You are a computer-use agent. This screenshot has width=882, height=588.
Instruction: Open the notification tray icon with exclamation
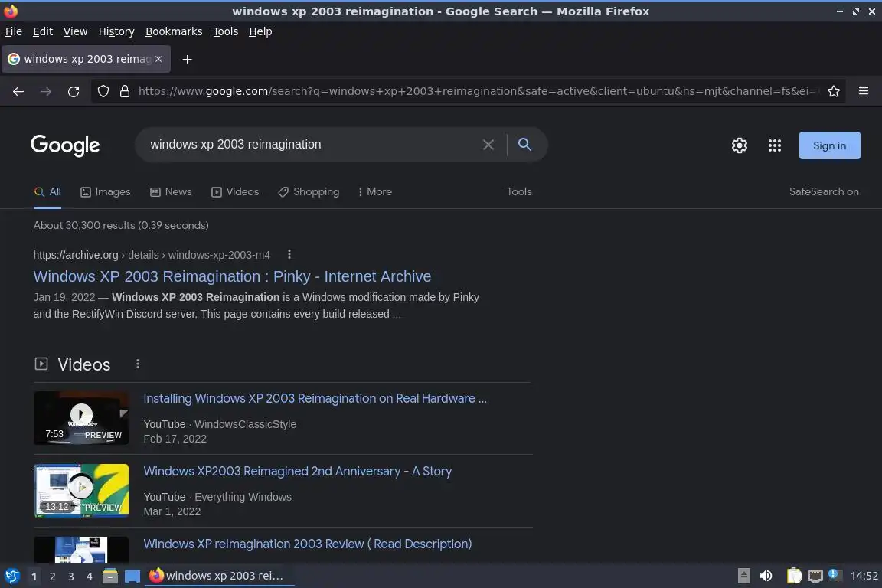[x=835, y=575]
